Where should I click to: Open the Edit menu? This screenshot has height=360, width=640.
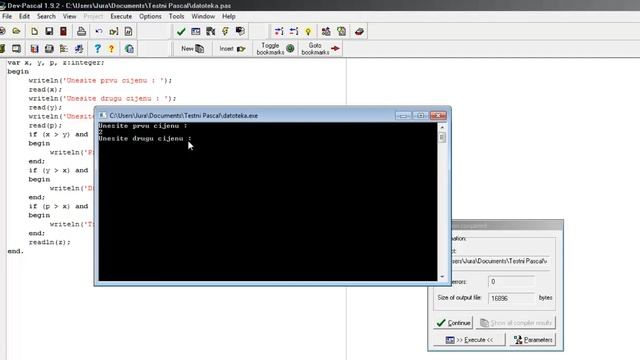pos(24,16)
